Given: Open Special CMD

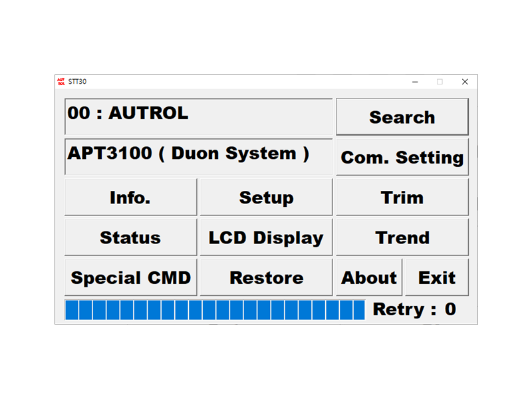Looking at the screenshot, I should [130, 277].
